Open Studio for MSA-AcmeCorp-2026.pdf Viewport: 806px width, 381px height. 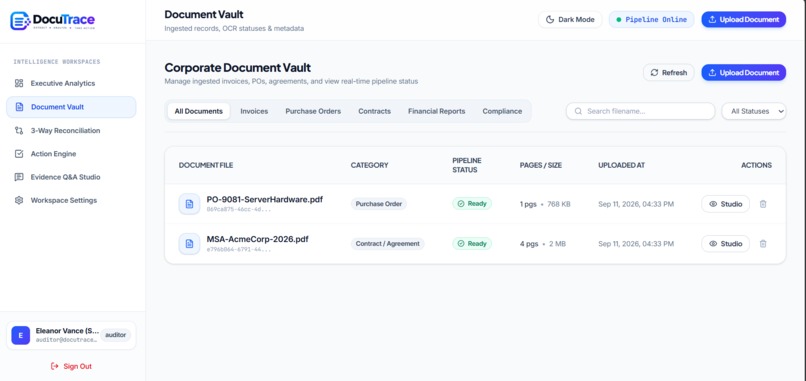click(x=725, y=244)
